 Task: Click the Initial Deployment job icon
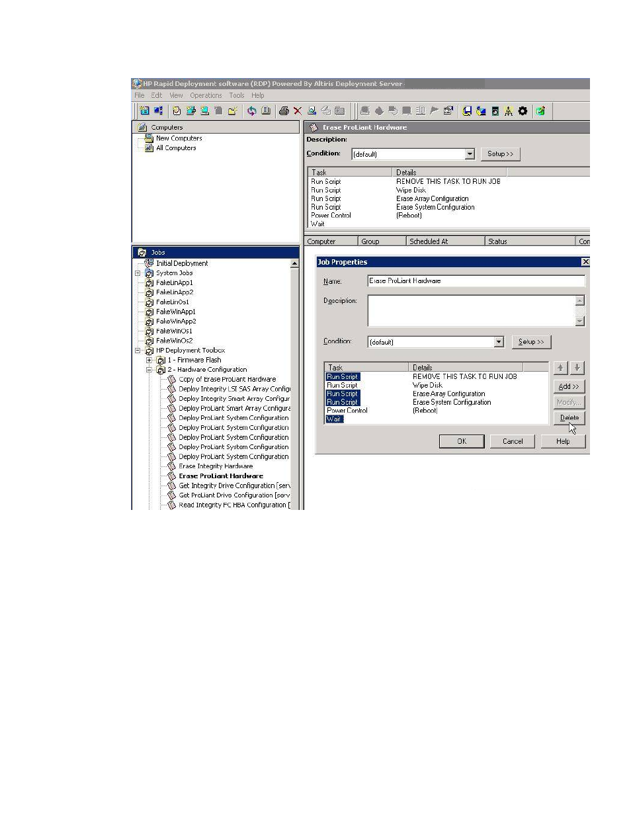click(x=149, y=263)
